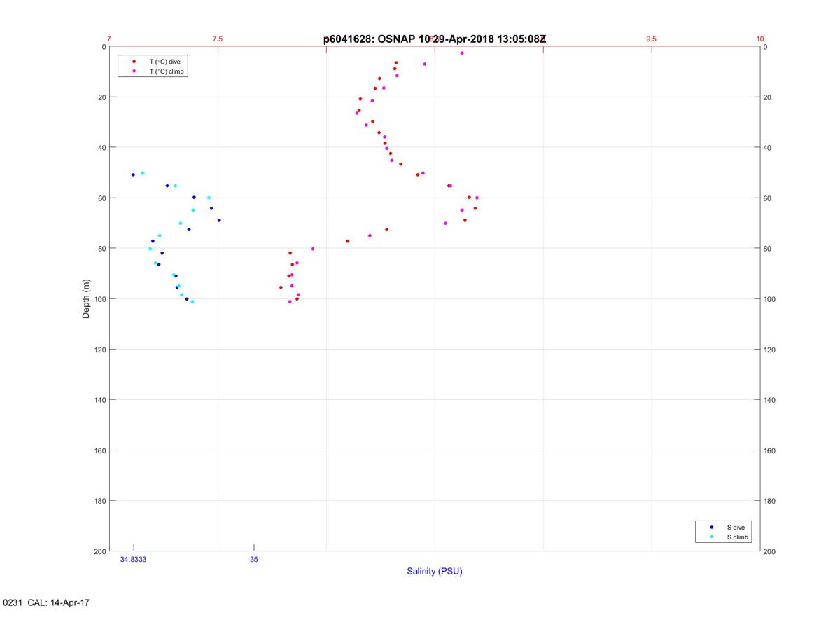Select the 'S climb' legend entry

(x=737, y=537)
